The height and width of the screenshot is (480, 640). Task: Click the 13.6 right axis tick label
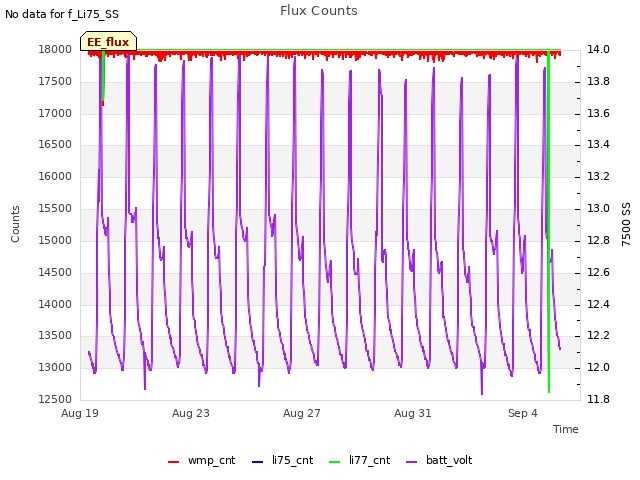coord(598,113)
